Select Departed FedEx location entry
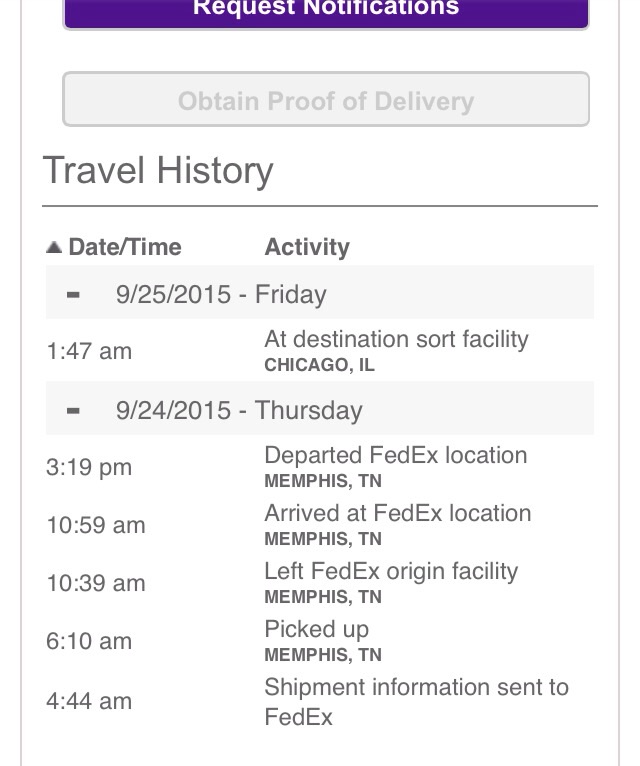 click(x=396, y=455)
